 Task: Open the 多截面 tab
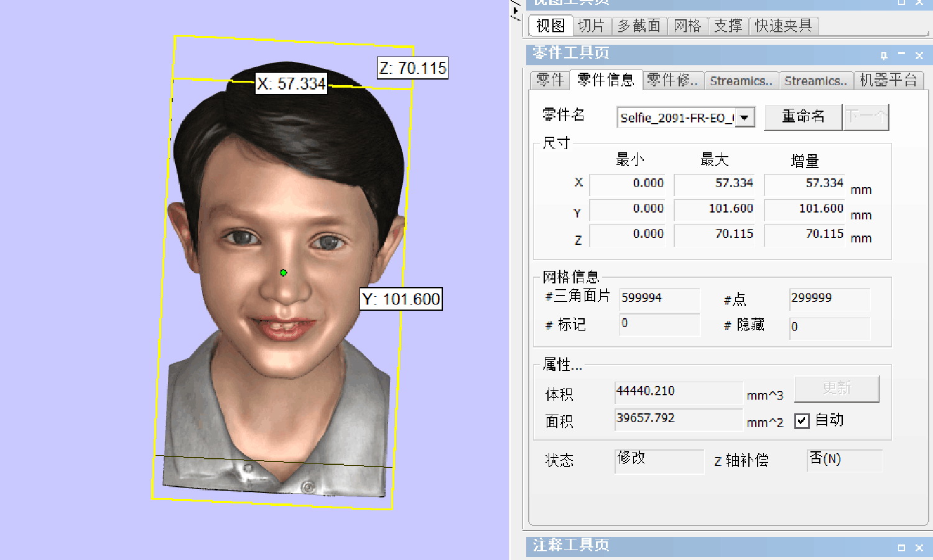pos(639,25)
